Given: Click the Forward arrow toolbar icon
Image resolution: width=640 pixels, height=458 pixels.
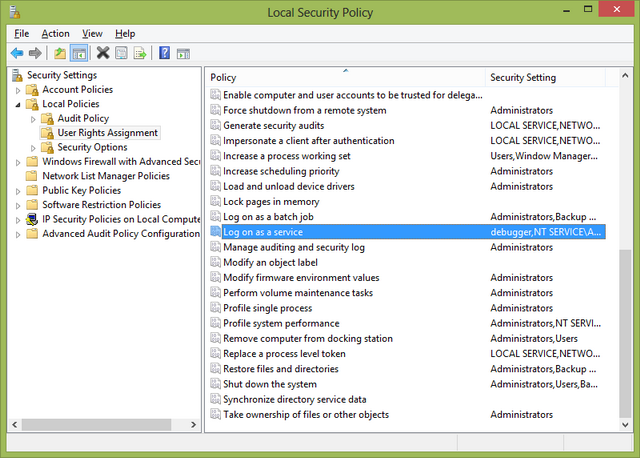Looking at the screenshot, I should [x=35, y=53].
